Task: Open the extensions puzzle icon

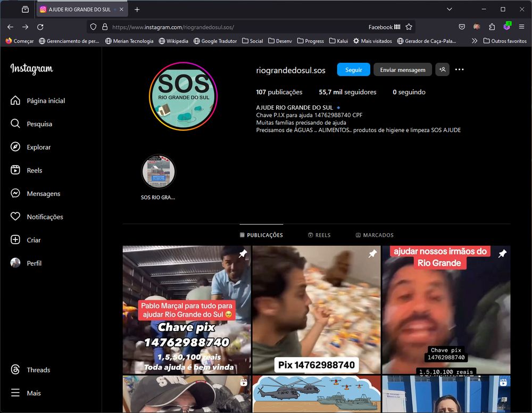Action: (492, 27)
